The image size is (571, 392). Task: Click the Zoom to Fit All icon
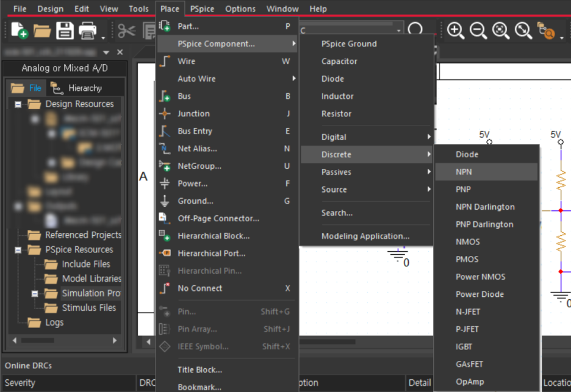(x=523, y=30)
